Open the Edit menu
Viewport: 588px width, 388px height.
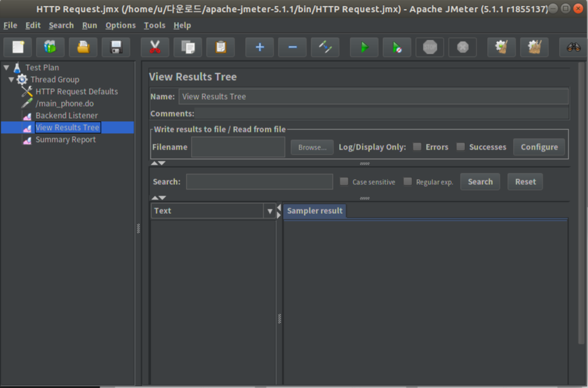click(x=33, y=25)
